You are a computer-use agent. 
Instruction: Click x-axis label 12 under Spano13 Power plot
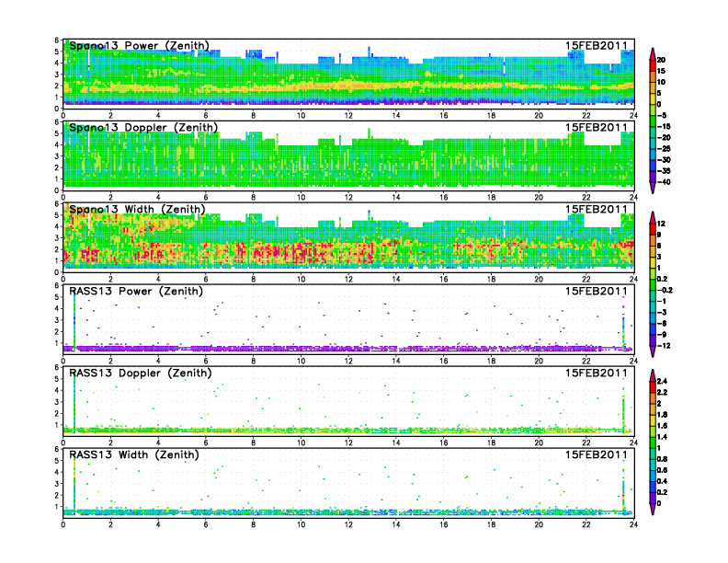point(348,116)
